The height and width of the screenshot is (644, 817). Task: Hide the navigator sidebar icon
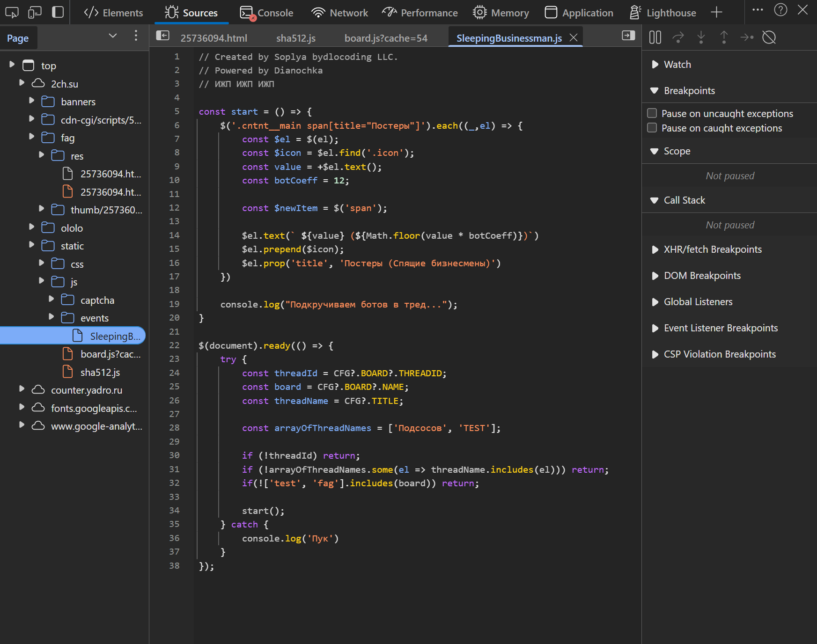pos(162,36)
